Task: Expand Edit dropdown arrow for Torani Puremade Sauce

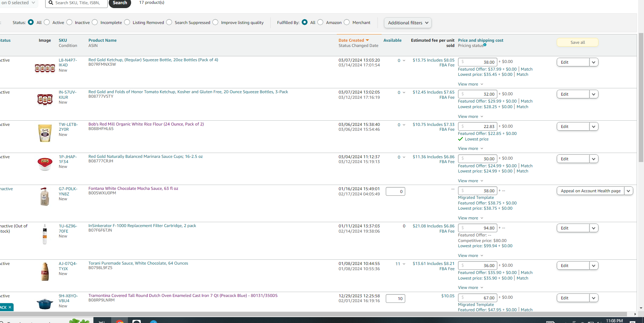Action: [594, 266]
